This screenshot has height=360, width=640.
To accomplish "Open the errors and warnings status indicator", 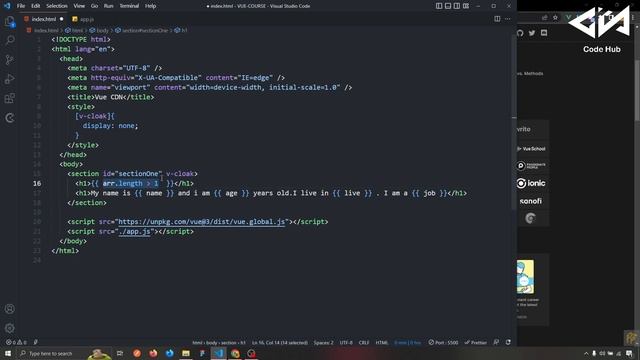I will (x=16, y=342).
